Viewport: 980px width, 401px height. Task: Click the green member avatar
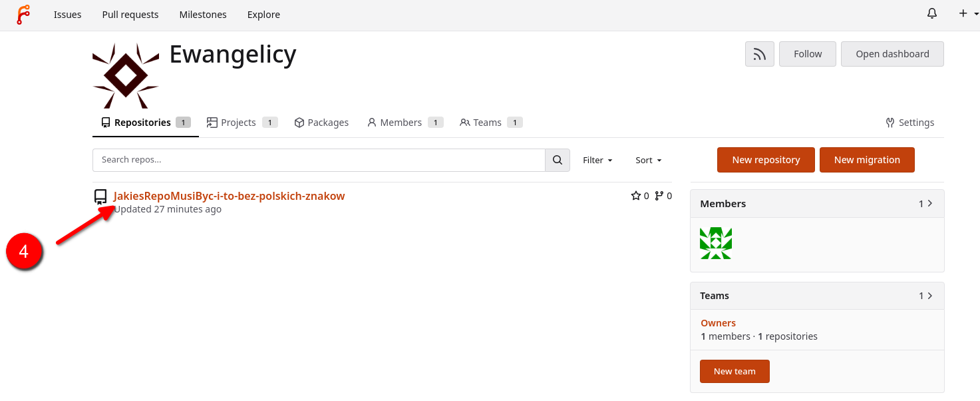pyautogui.click(x=716, y=243)
